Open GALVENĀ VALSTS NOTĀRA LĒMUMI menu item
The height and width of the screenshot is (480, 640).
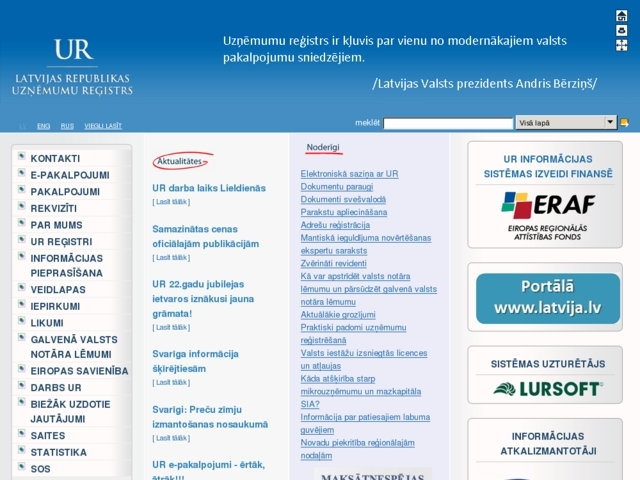point(74,347)
